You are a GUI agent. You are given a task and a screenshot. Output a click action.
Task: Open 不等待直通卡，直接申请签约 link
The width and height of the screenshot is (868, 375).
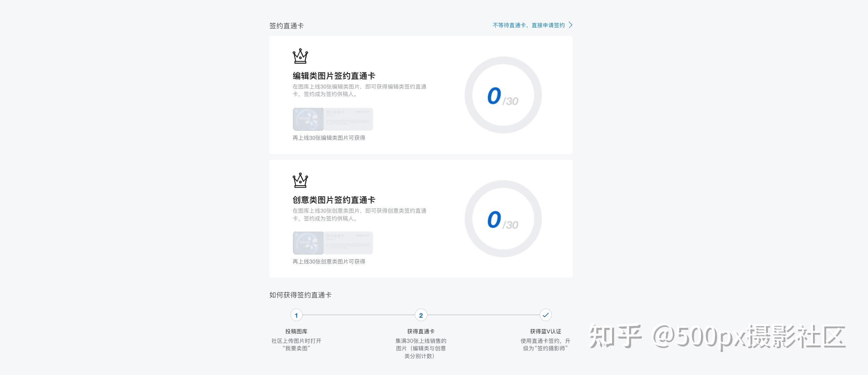(529, 25)
